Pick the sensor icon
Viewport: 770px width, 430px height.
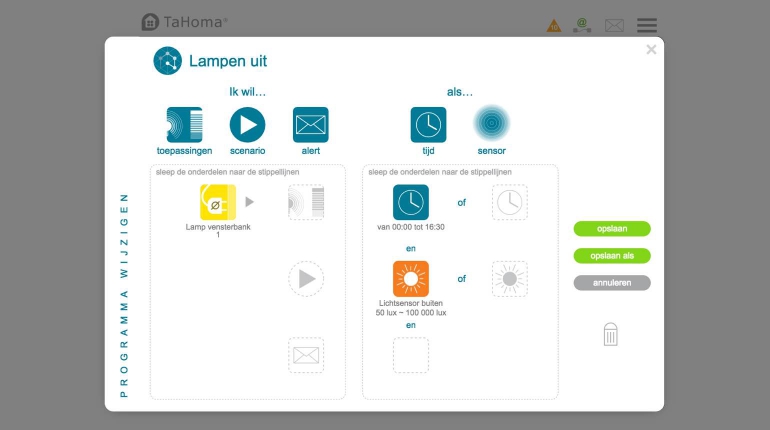[x=491, y=124]
